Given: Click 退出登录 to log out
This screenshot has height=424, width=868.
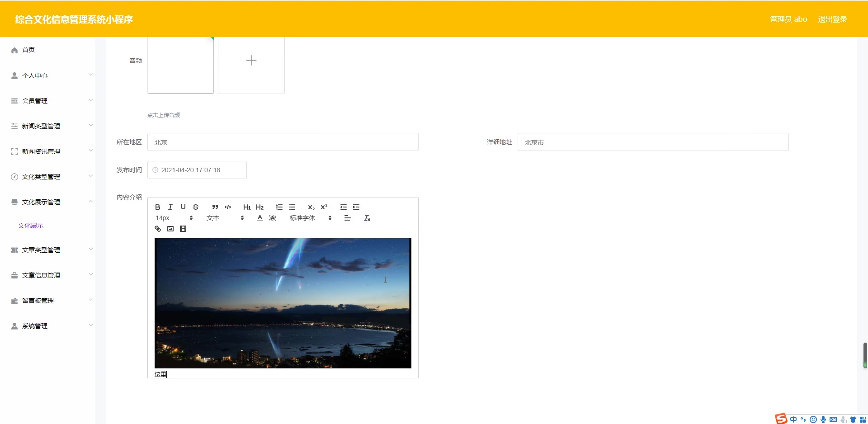Looking at the screenshot, I should 832,19.
